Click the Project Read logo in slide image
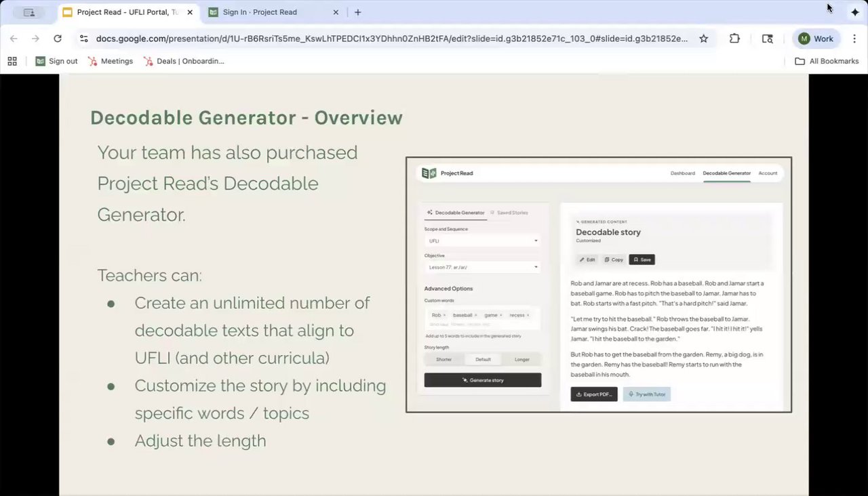868x496 pixels. pos(447,173)
